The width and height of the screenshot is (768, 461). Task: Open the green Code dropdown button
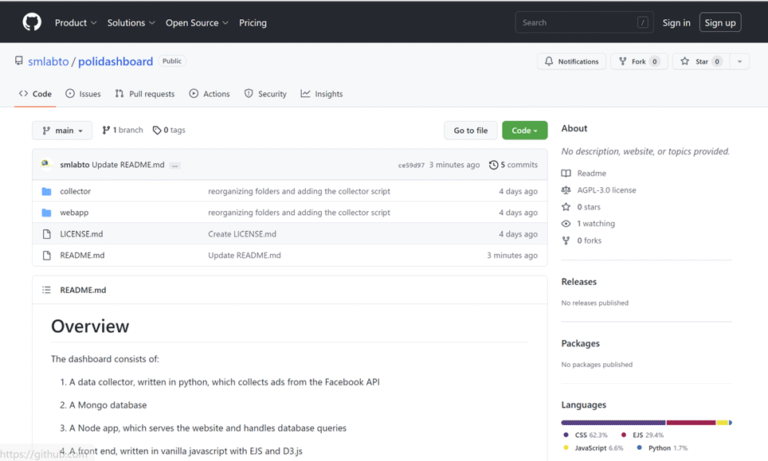525,130
